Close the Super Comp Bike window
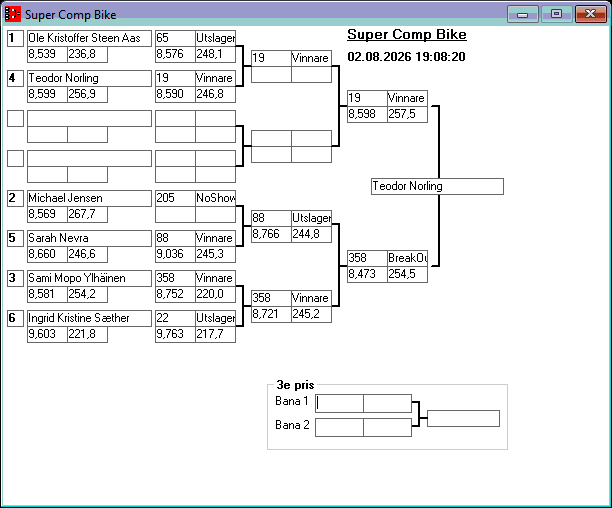 (590, 14)
